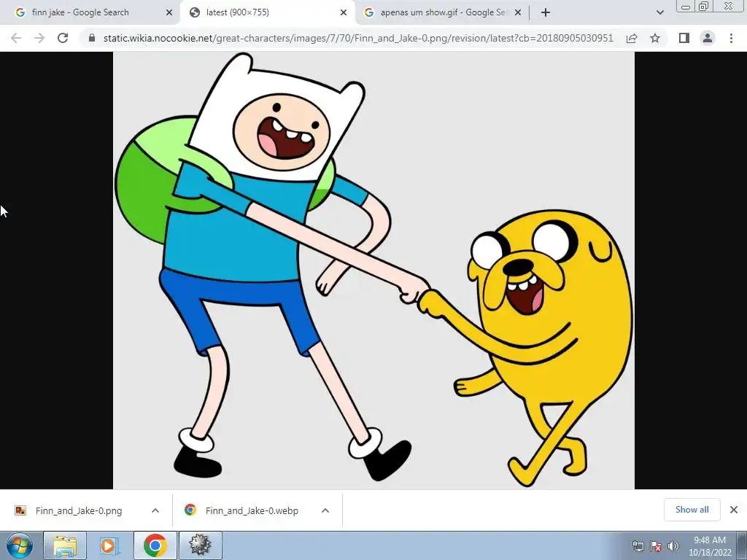
Task: Click the padlock site info icon
Action: (x=92, y=38)
